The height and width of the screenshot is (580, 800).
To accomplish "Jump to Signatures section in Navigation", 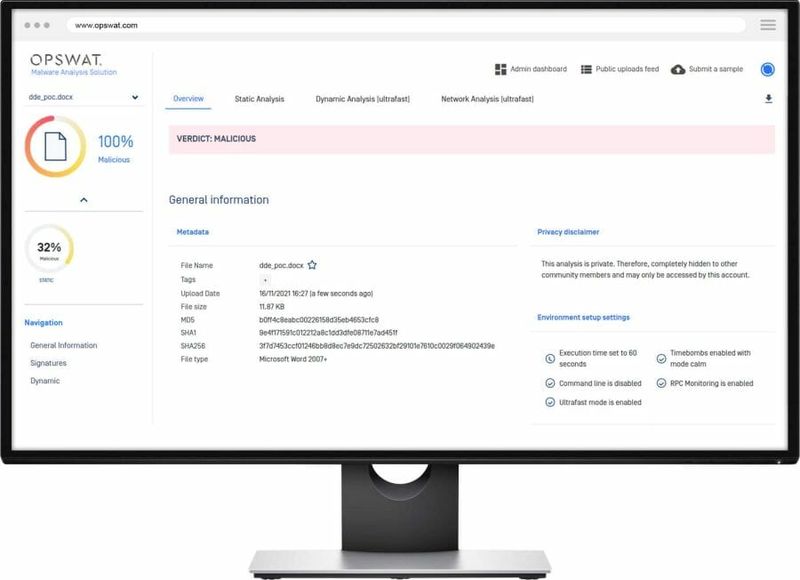I will point(48,363).
